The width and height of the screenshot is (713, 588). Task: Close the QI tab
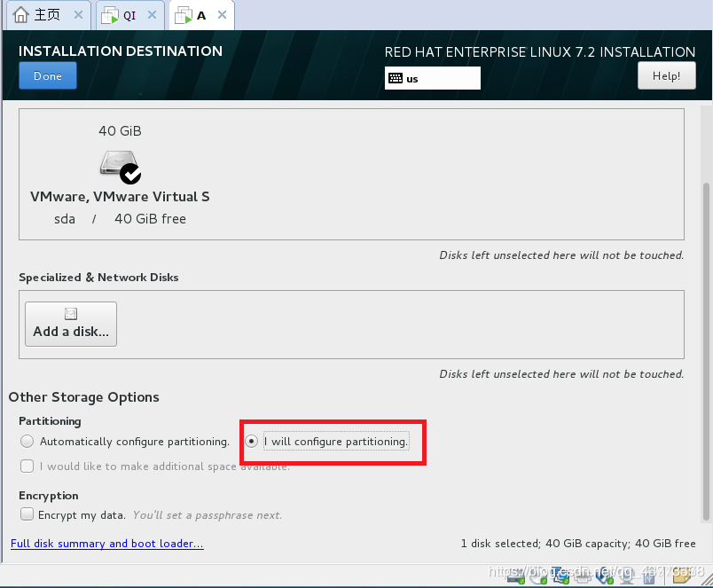click(x=152, y=14)
